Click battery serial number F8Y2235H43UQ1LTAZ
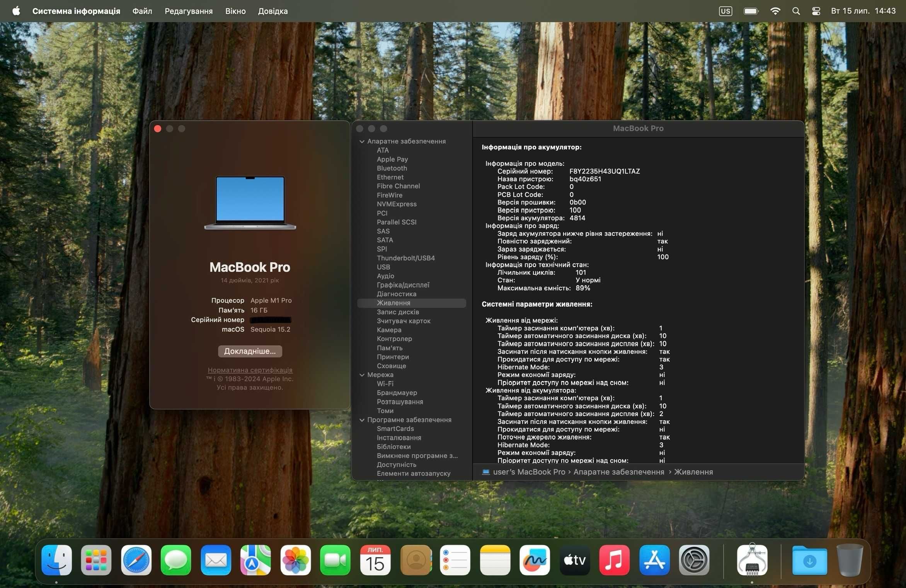 (605, 171)
